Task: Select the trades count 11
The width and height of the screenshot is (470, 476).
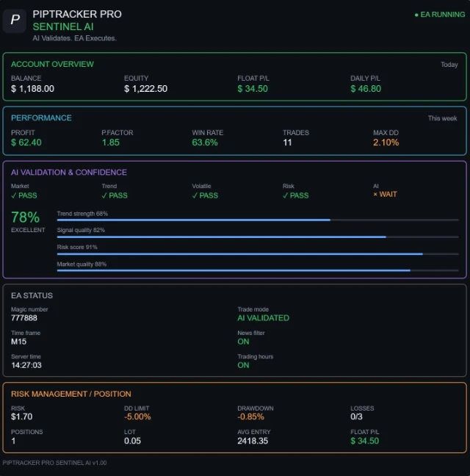Action: click(287, 143)
